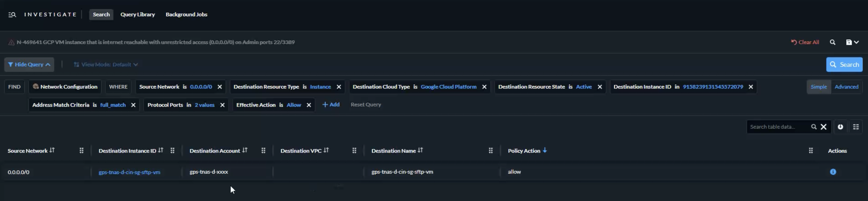Sort by Destination Instance ID column
868x201 pixels.
click(x=161, y=150)
